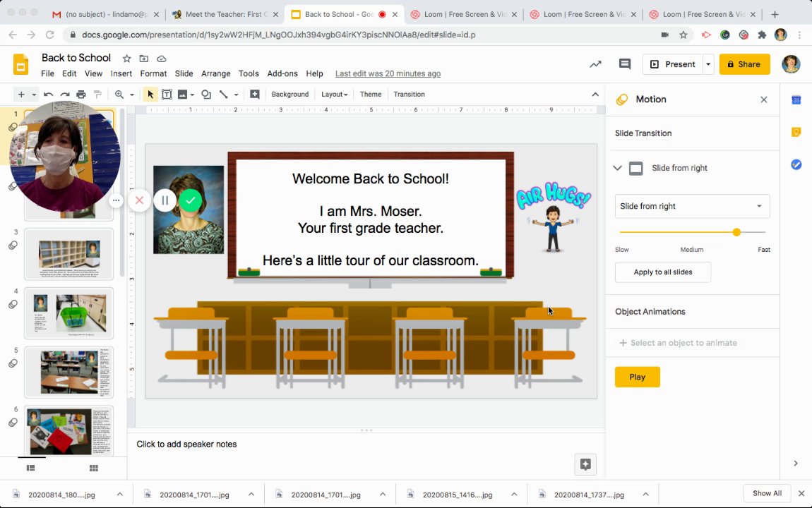Viewport: 812px width, 508px height.
Task: Choose the Select cursor tool
Action: pos(150,94)
